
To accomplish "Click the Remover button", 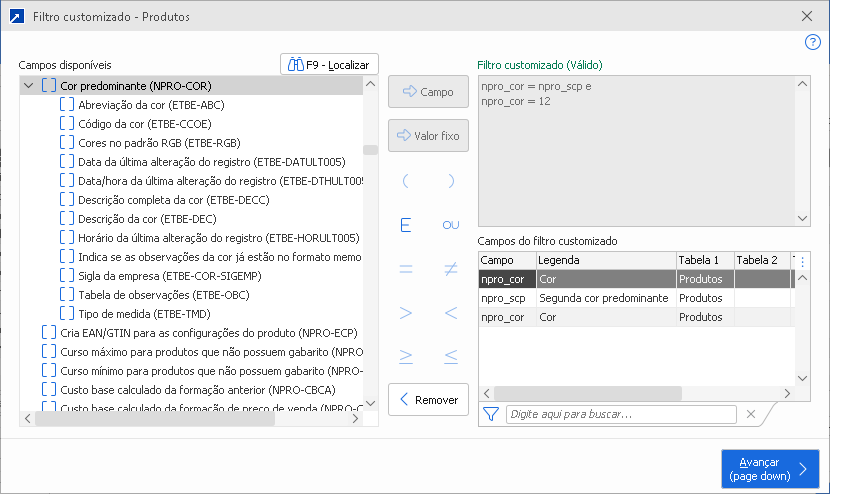I will [x=428, y=400].
